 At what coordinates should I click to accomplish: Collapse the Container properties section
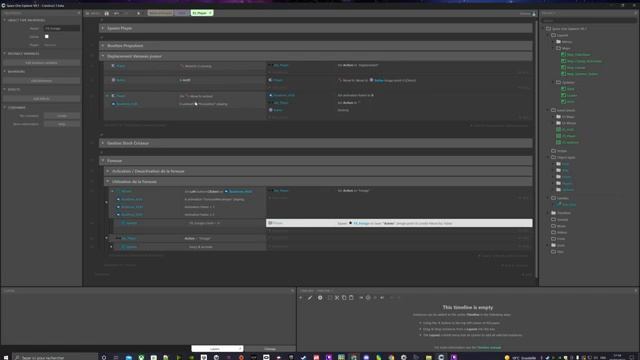point(4,107)
